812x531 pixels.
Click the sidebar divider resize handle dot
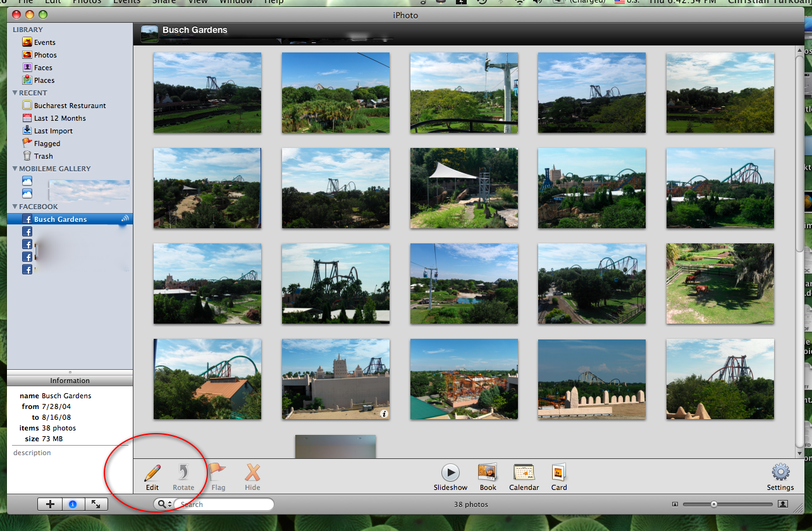coord(70,372)
